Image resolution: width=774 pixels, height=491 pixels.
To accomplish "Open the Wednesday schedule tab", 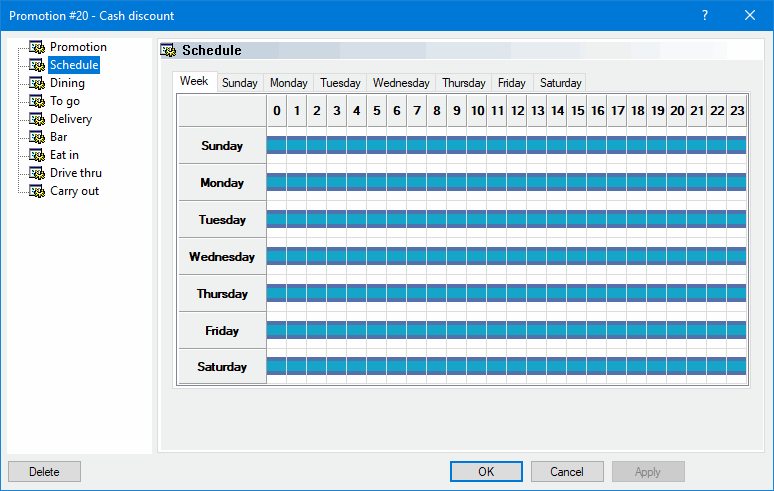I will (x=401, y=83).
